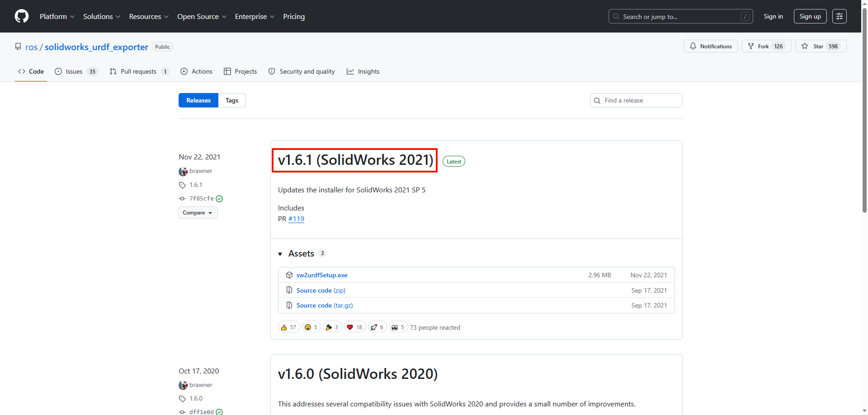Open brawner's profile for v1.6.0 release
868x415 pixels.
[x=201, y=385]
